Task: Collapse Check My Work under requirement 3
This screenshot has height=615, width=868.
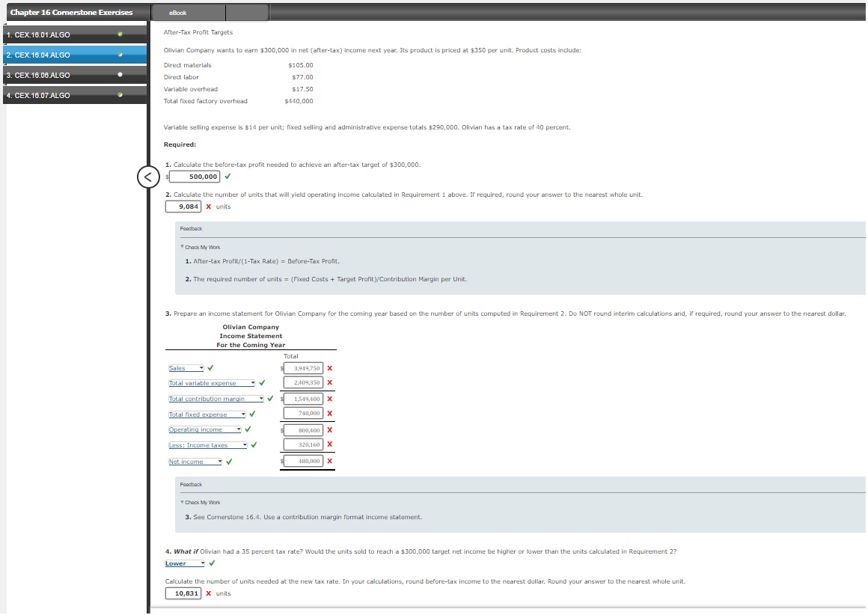Action: pos(200,503)
